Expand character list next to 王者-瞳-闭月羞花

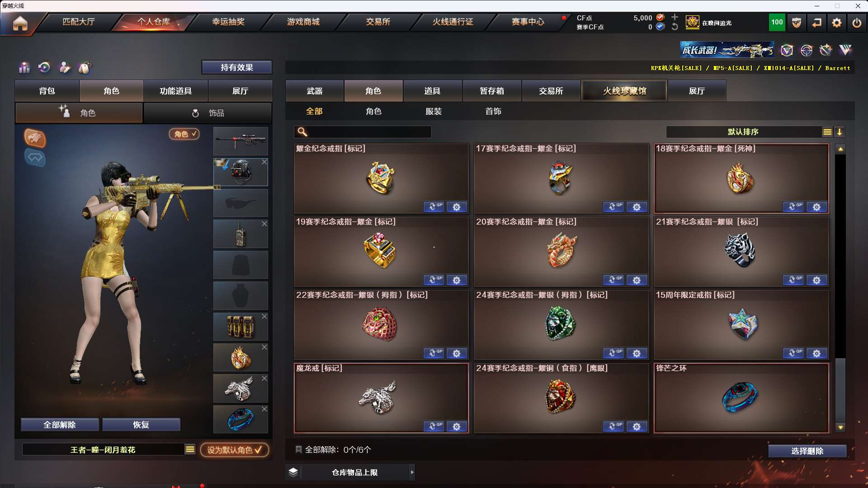(190, 450)
